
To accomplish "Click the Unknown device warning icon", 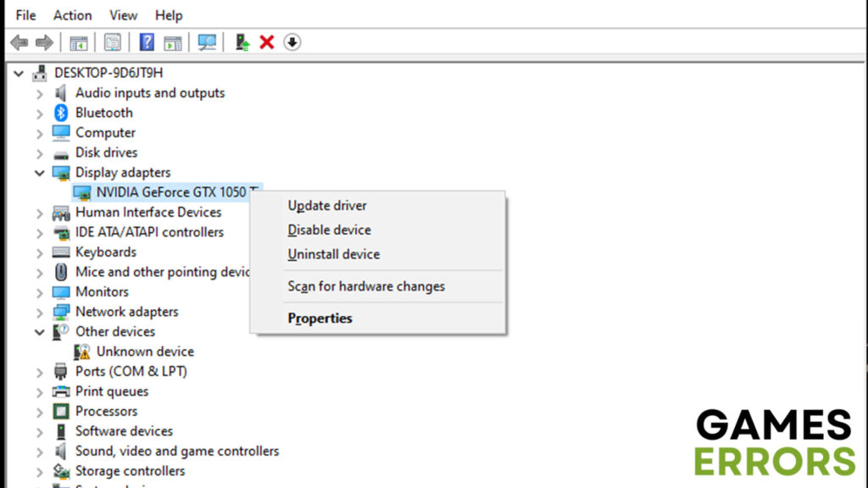I will click(82, 352).
